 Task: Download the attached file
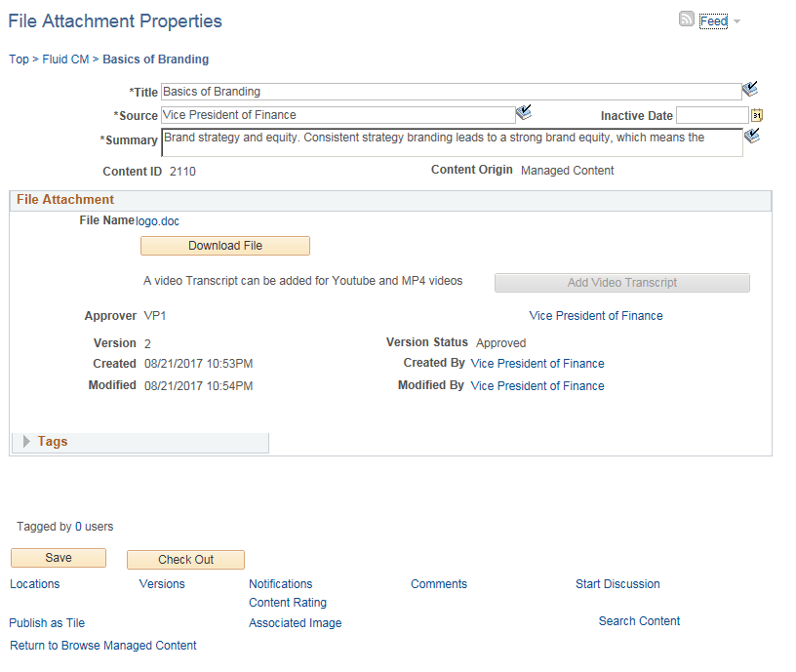(x=224, y=245)
